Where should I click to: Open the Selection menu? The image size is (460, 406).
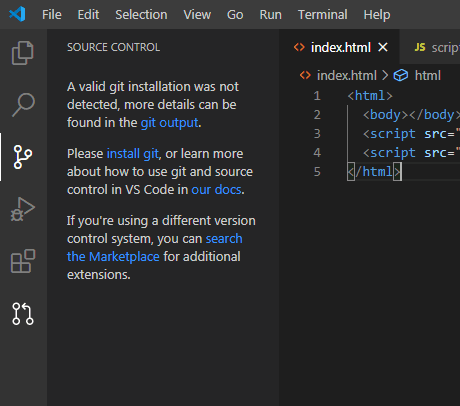[x=141, y=15]
